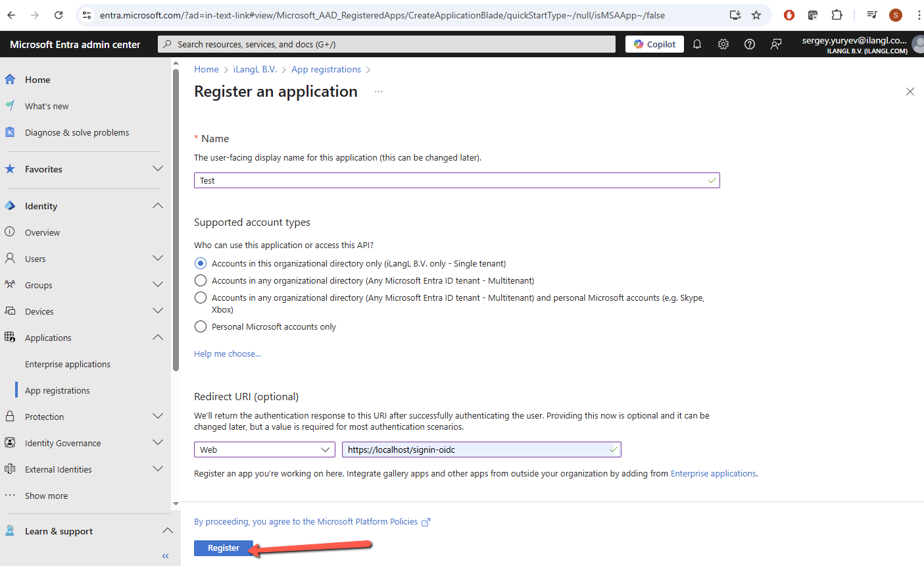Open the browser extensions puzzle icon
The image size is (924, 566).
[837, 15]
